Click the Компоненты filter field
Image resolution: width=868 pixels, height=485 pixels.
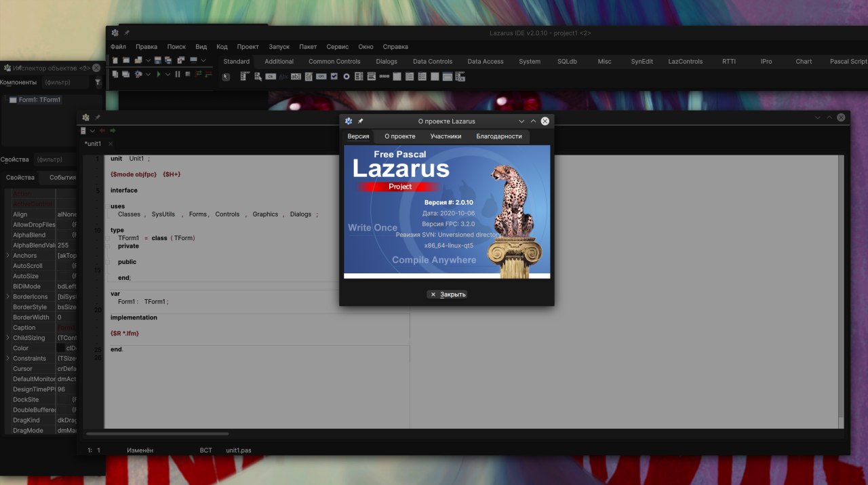(x=66, y=83)
